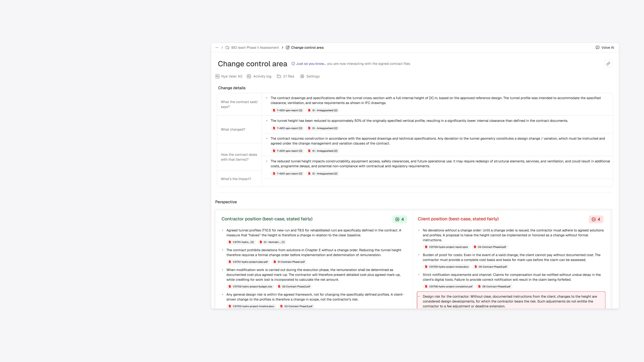Click the copy link icon button
644x362 pixels.
pyautogui.click(x=608, y=64)
